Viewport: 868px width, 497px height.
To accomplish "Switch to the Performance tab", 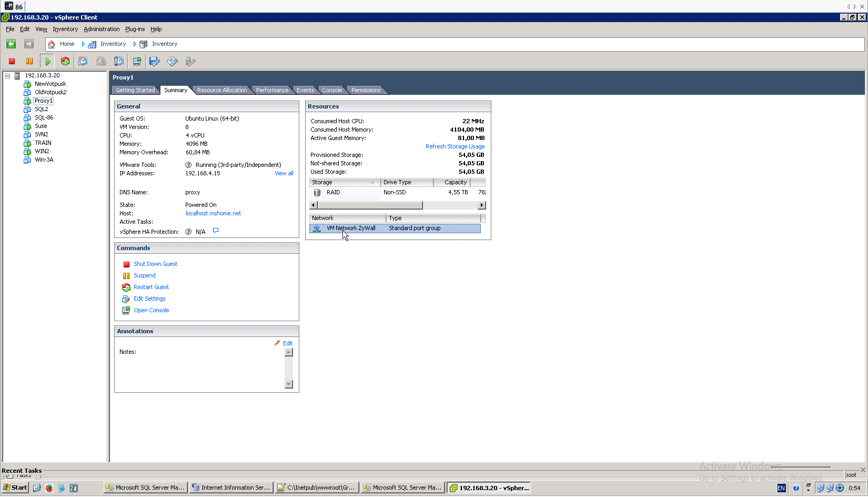I will click(x=272, y=90).
